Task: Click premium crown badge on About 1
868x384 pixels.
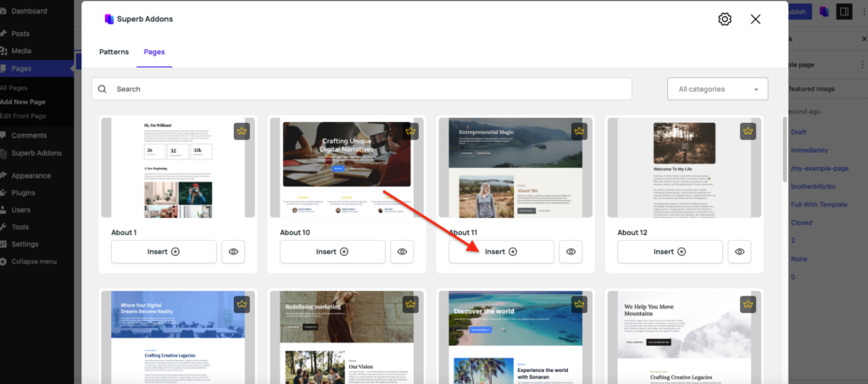Action: 242,131
